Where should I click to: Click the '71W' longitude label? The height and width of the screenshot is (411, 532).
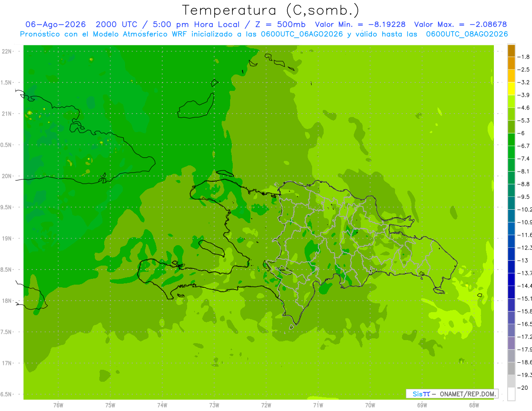[318, 405]
